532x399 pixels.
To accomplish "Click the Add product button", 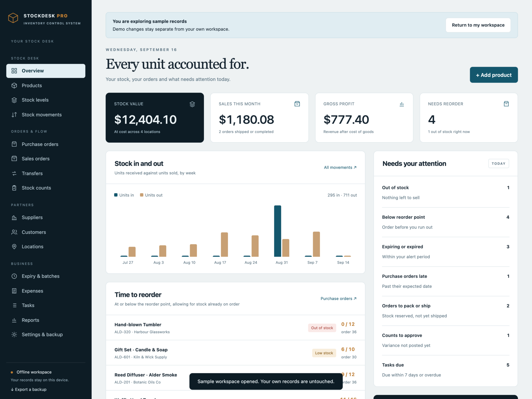I will (x=493, y=75).
